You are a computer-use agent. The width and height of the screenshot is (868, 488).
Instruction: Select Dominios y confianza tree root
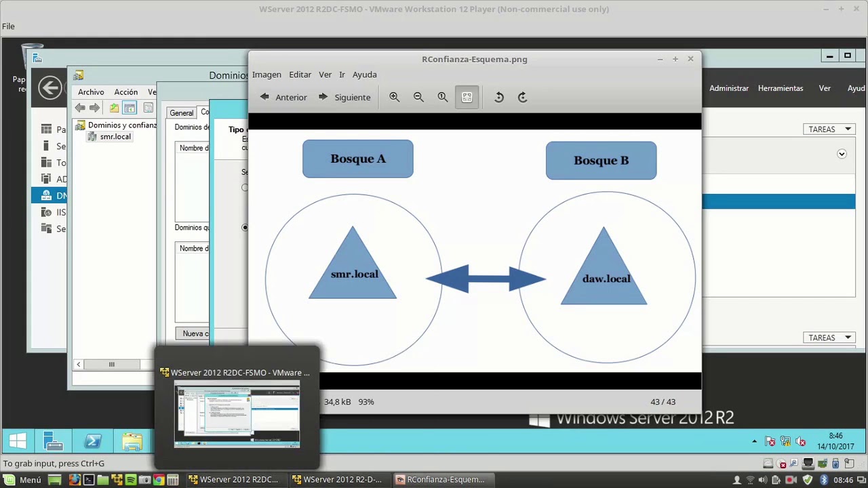coord(116,125)
